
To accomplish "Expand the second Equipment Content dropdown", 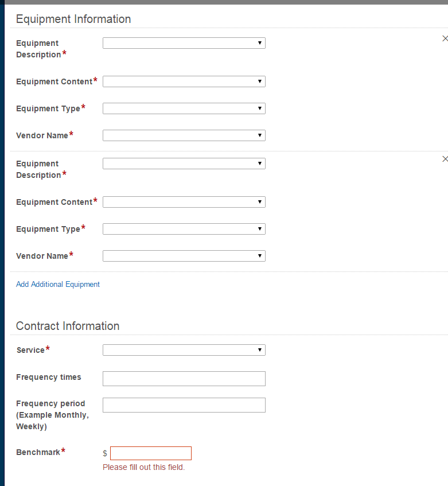I will [x=184, y=202].
